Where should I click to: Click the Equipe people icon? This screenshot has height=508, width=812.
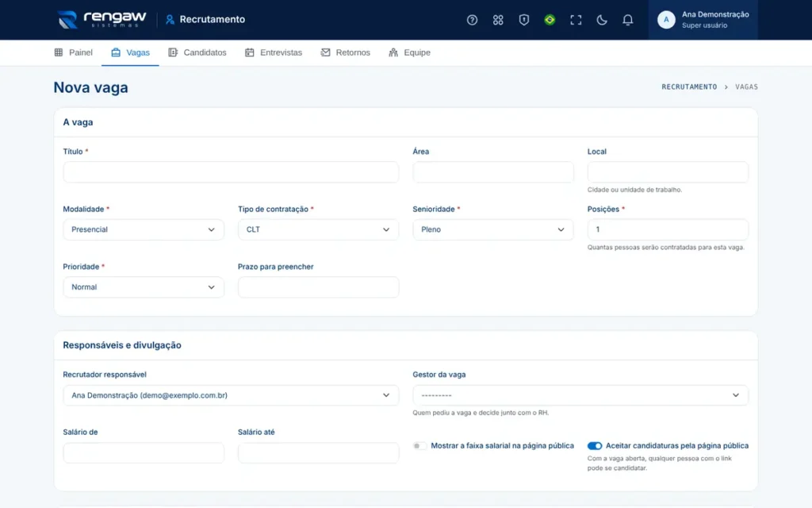393,52
